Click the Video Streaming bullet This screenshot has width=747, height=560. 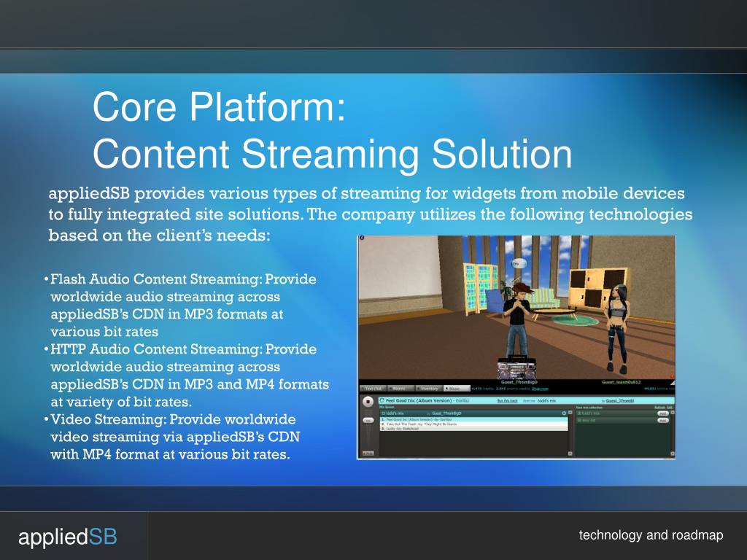pos(172,436)
